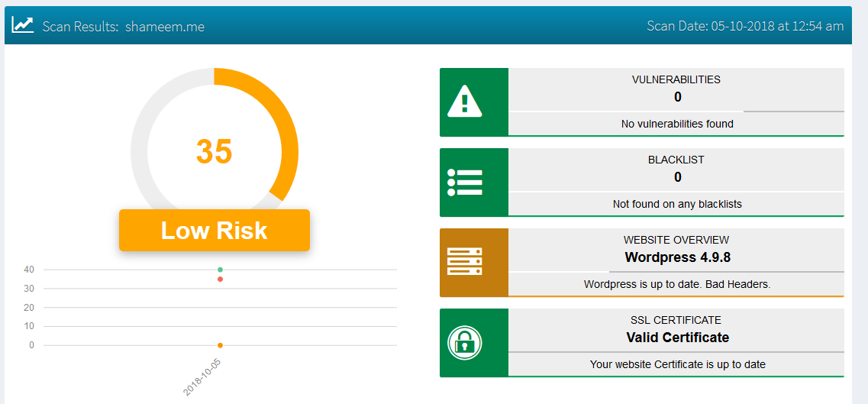Click the Valid Certificate status text

tap(677, 338)
